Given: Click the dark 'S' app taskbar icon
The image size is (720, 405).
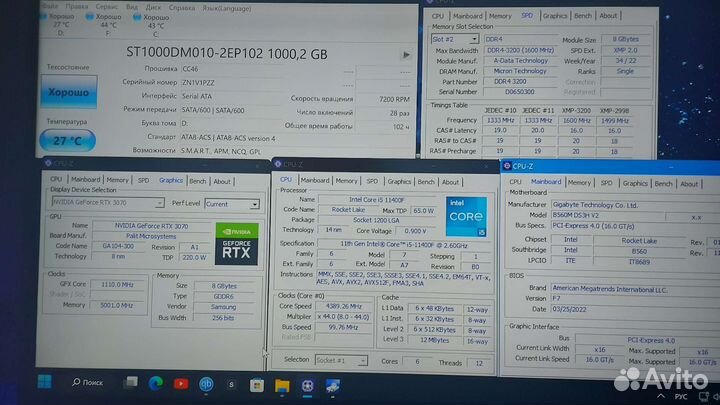Looking at the screenshot, I should coord(231,385).
